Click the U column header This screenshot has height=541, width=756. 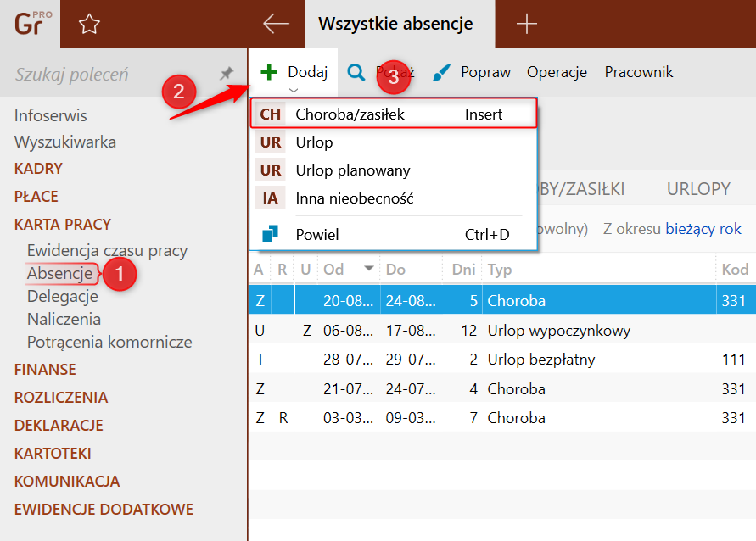[305, 269]
